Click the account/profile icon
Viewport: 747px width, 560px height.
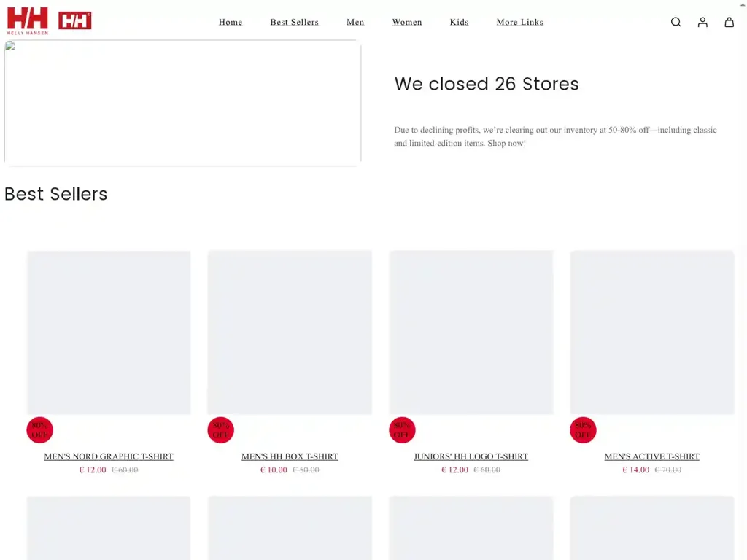click(x=702, y=22)
